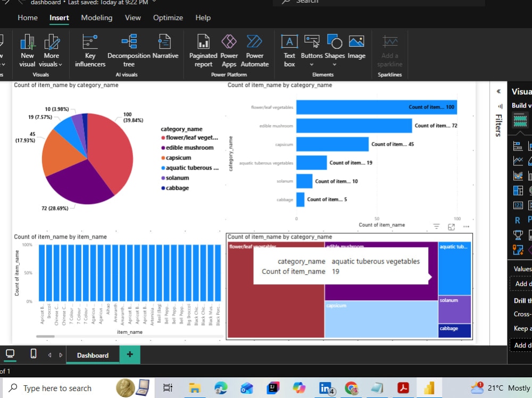532x398 pixels.
Task: Choose R script visual
Action: [518, 221]
